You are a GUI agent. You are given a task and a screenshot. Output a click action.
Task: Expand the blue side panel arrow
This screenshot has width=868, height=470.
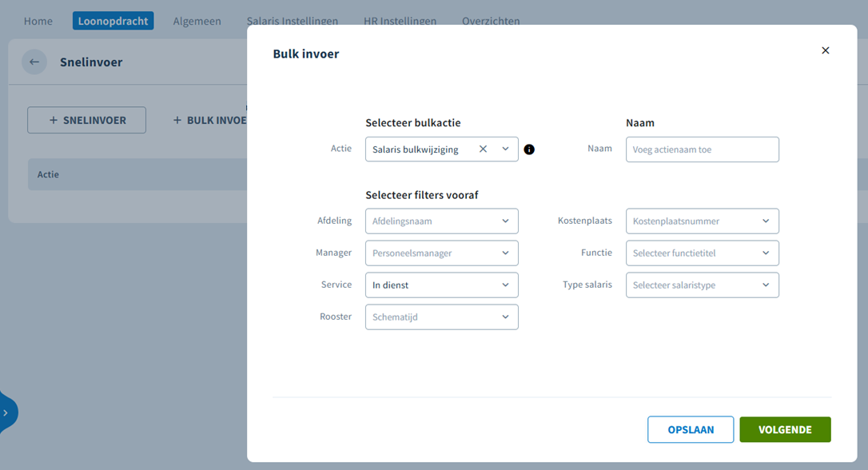(x=6, y=413)
